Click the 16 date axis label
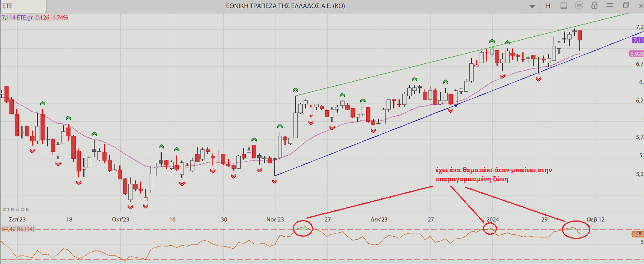Viewport: 644px width, 264px height. [x=172, y=219]
